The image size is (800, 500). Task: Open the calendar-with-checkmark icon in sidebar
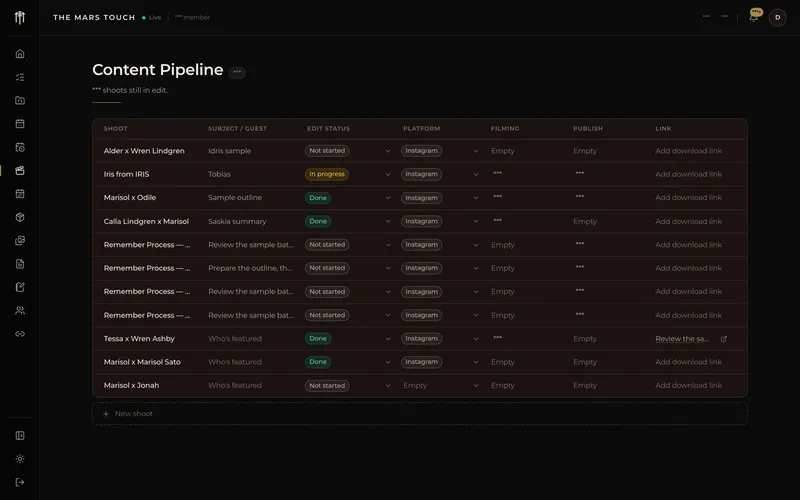coord(20,194)
